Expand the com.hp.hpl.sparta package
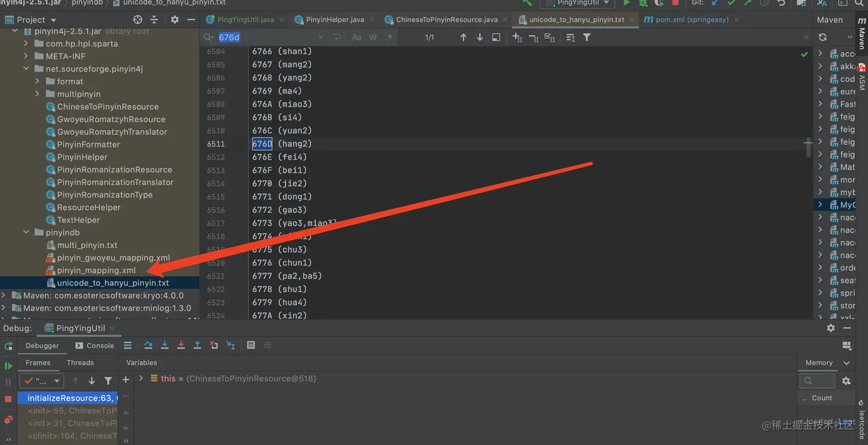This screenshot has height=445, width=868. [26, 44]
